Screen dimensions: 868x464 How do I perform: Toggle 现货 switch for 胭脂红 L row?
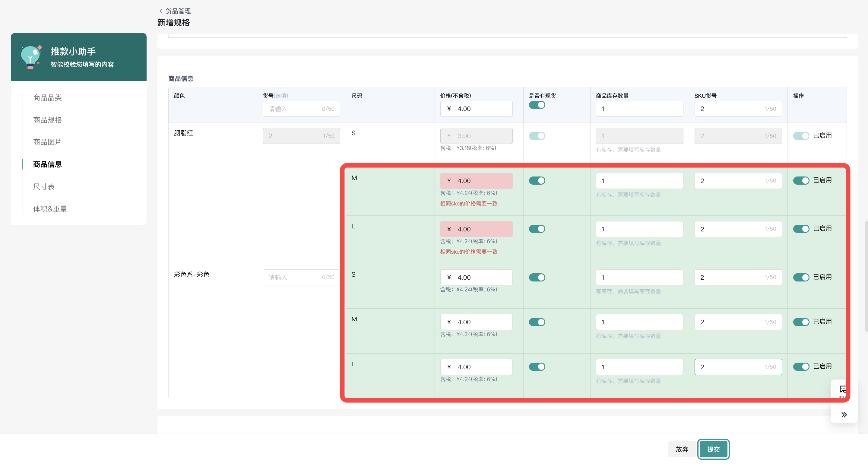point(537,229)
